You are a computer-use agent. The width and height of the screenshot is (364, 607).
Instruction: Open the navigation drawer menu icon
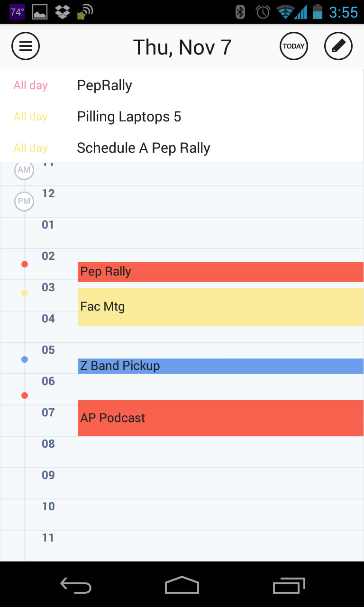25,46
